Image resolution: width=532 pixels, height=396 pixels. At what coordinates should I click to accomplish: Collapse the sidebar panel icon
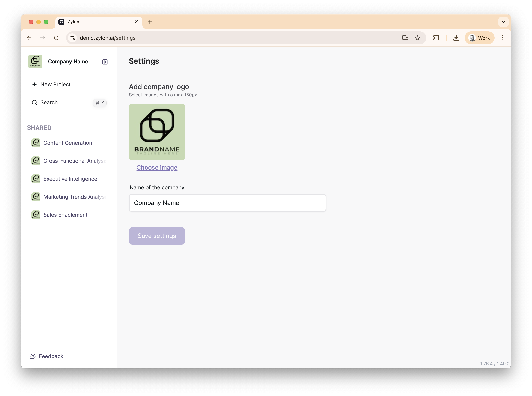pyautogui.click(x=105, y=62)
